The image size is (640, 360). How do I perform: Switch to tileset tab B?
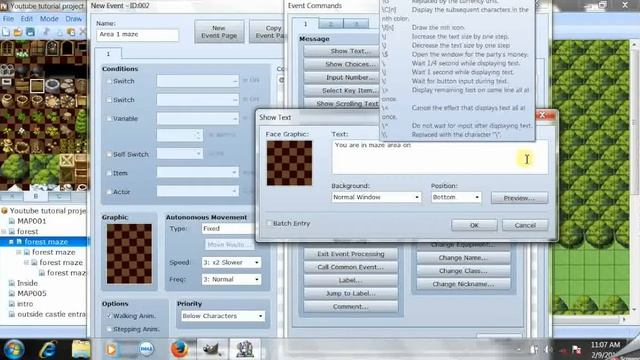click(x=36, y=196)
